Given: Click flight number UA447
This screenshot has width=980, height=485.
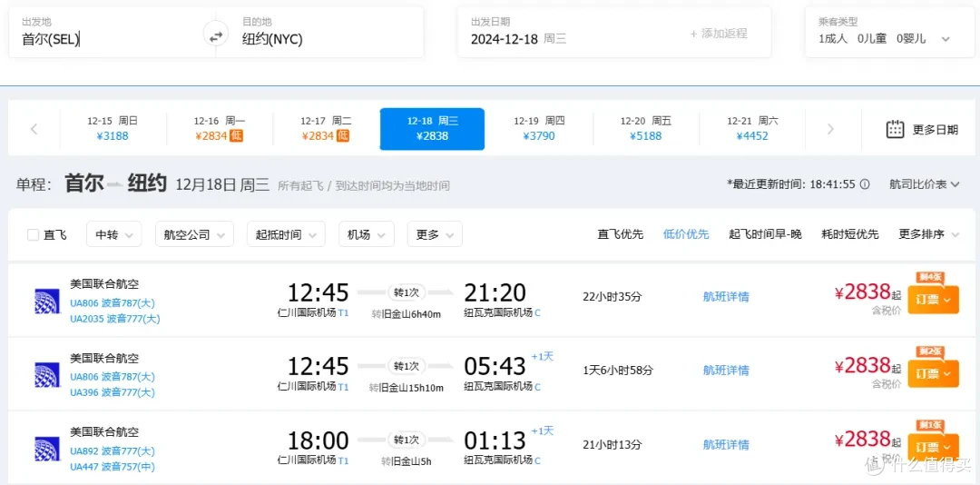Looking at the screenshot, I should coord(83,467).
